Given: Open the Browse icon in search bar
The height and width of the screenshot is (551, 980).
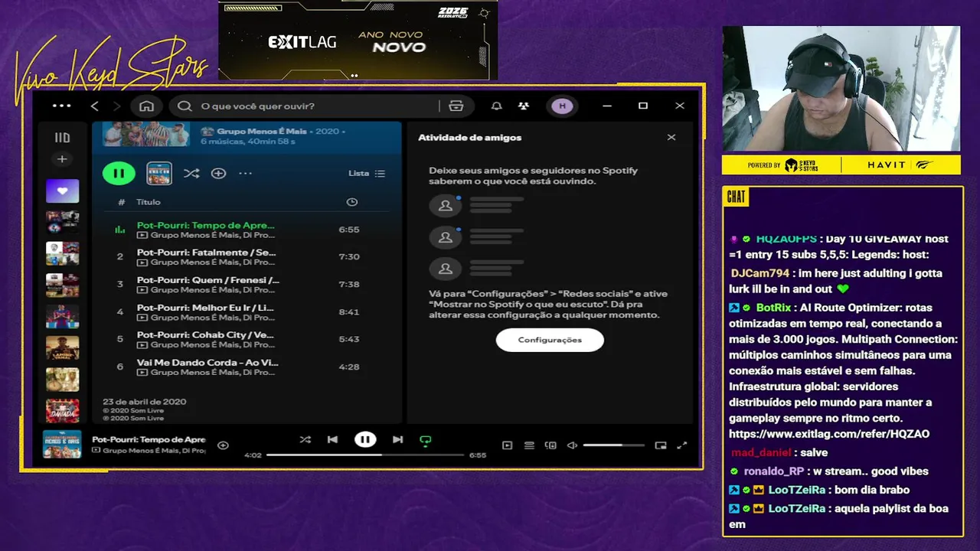Looking at the screenshot, I should [456, 106].
